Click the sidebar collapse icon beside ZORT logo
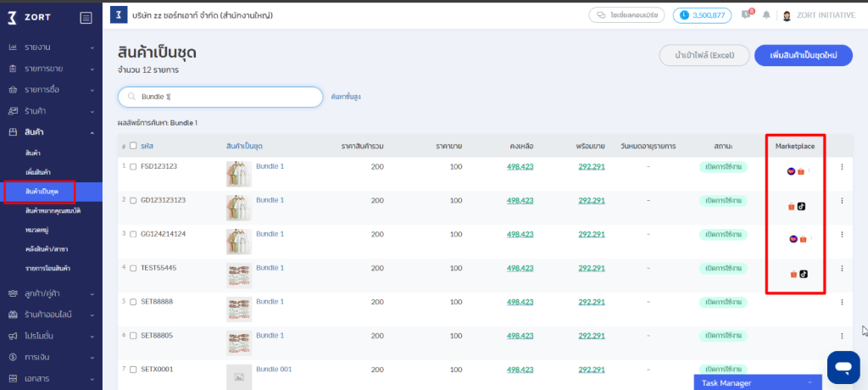The width and height of the screenshot is (868, 390). pyautogui.click(x=86, y=18)
